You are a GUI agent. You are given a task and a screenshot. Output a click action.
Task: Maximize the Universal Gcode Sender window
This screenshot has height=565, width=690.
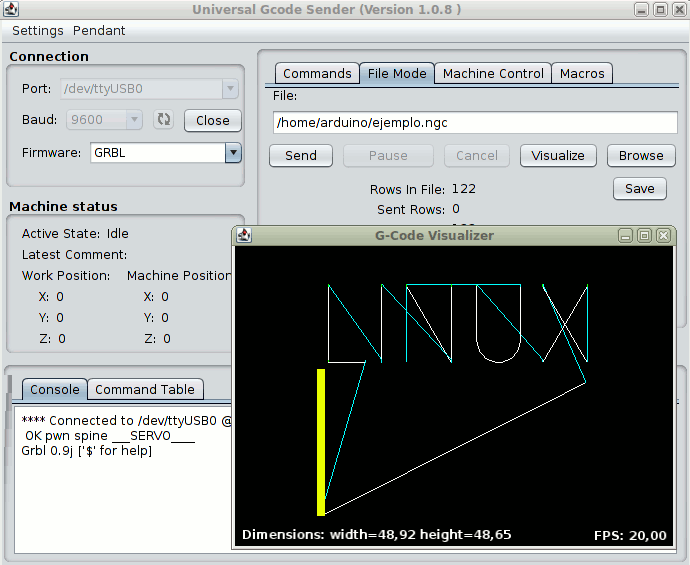[661, 10]
